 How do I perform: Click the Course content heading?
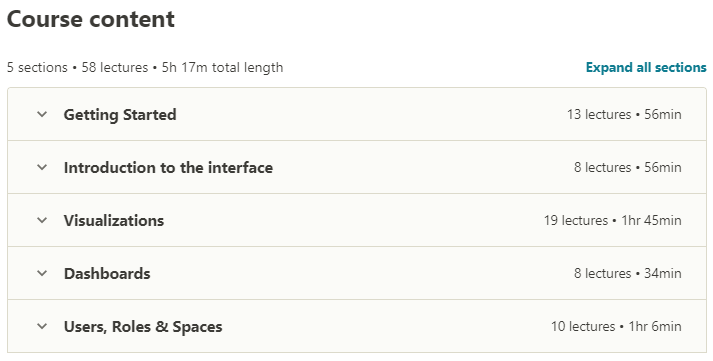coord(91,19)
